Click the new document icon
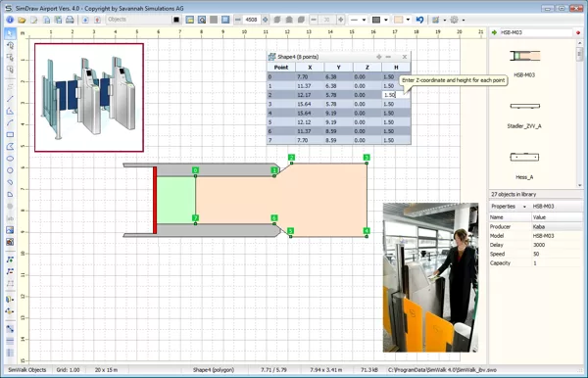588x378 pixels. [x=33, y=20]
